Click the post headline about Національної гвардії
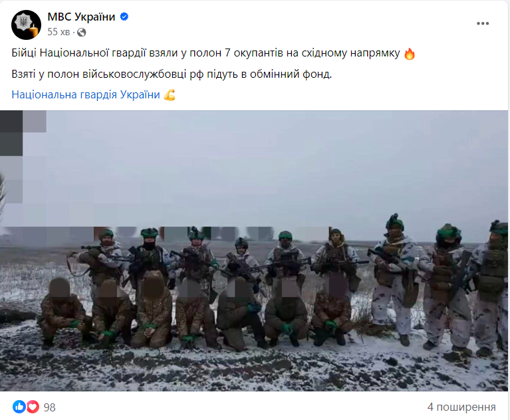The width and height of the screenshot is (510, 420). [205, 53]
